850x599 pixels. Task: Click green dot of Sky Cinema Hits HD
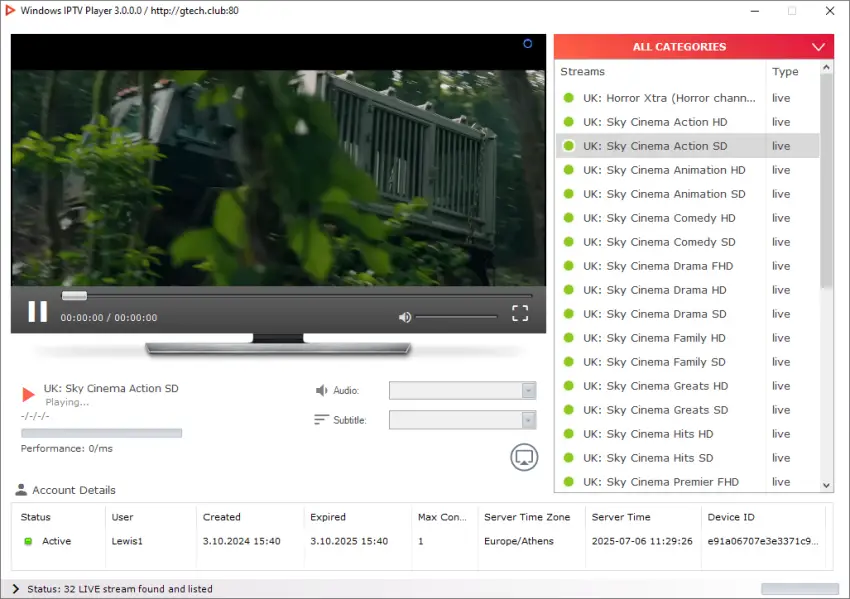click(569, 434)
